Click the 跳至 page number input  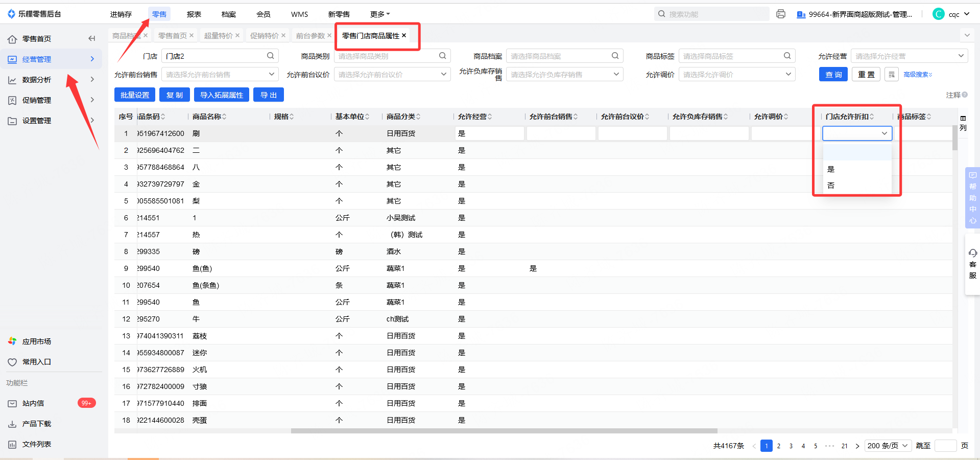[945, 446]
